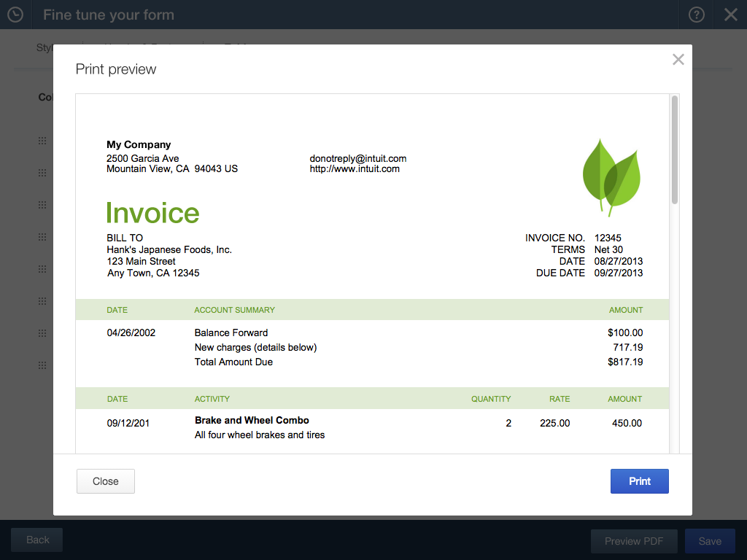Save the form with the Save button
Screen dimensions: 747x560
click(x=710, y=541)
